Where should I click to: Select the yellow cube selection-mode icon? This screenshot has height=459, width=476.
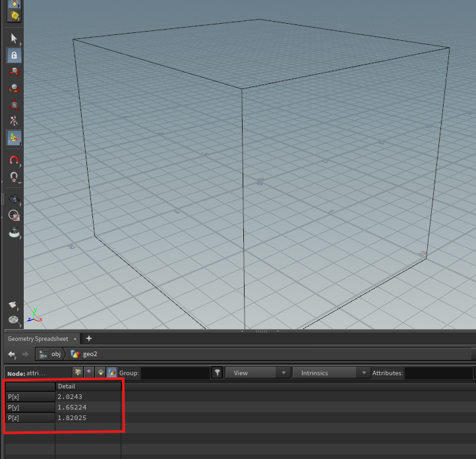[x=14, y=15]
